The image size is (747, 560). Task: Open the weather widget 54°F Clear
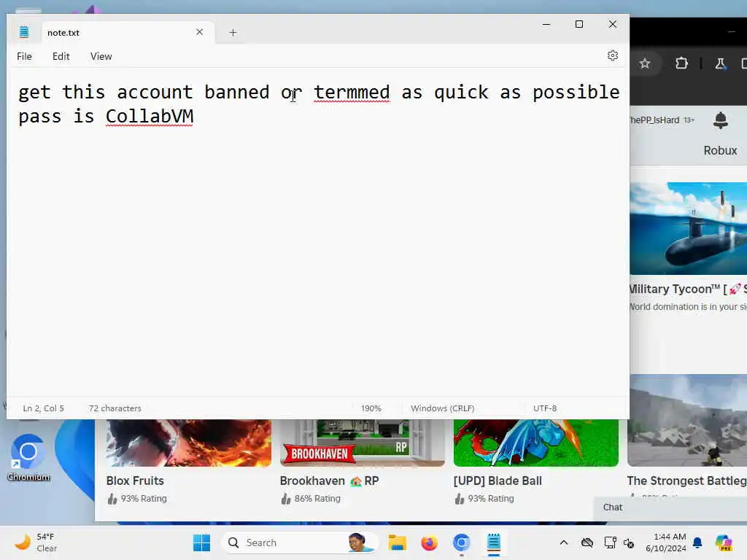click(36, 542)
